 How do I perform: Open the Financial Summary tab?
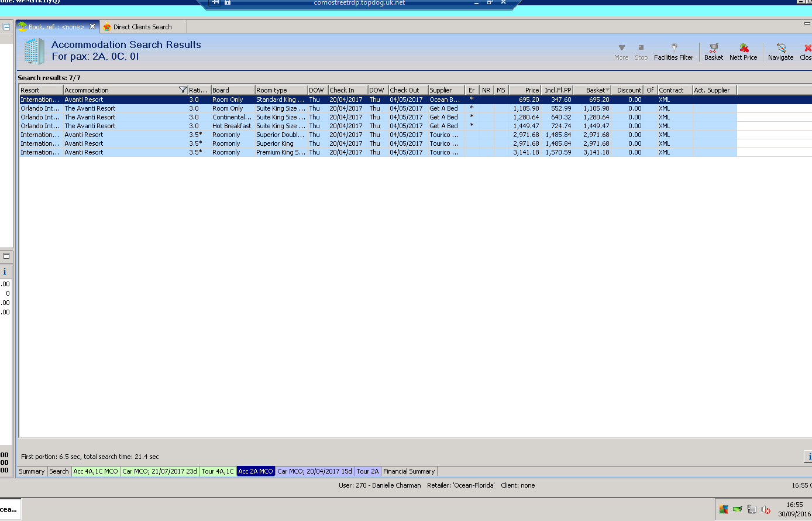tap(409, 471)
